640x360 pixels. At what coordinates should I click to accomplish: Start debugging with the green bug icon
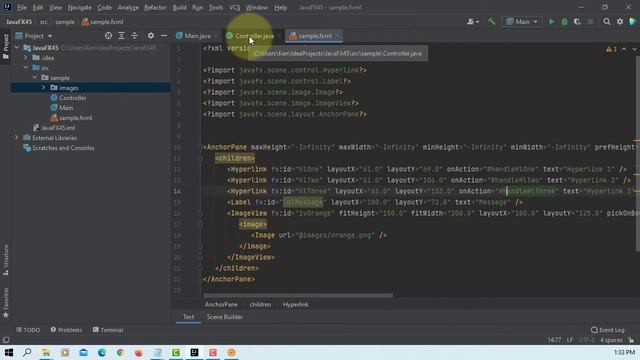tap(564, 22)
